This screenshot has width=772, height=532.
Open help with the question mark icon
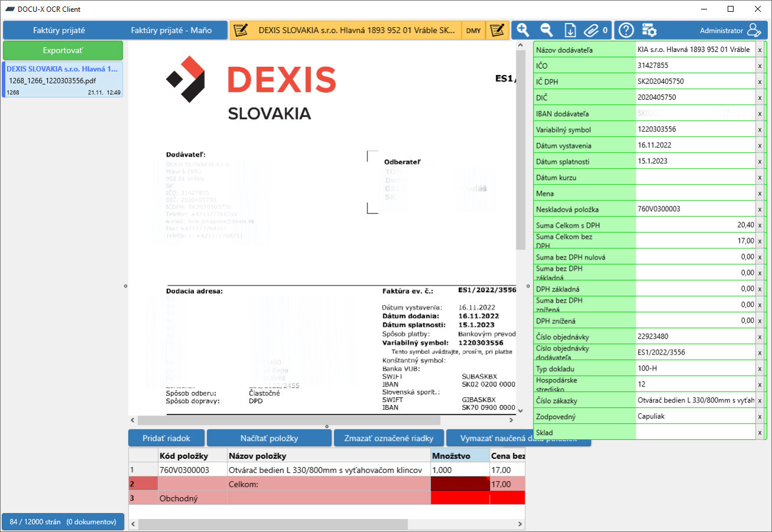pos(626,30)
